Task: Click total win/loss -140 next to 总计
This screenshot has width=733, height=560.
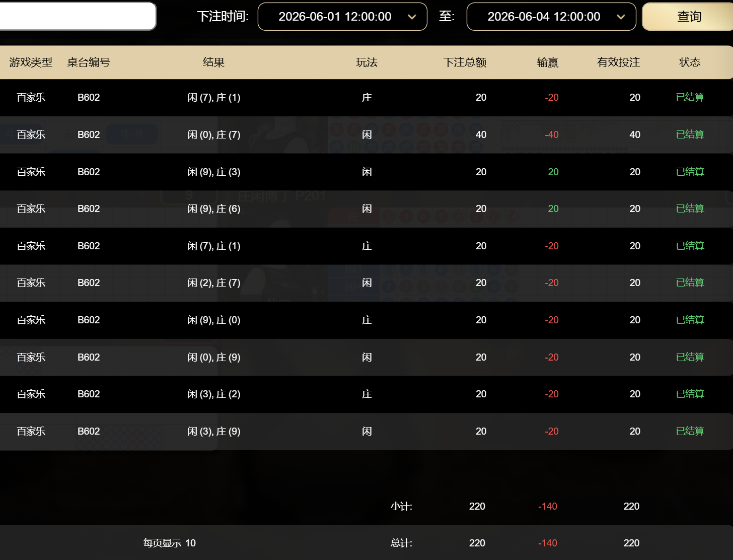Action: pyautogui.click(x=548, y=543)
